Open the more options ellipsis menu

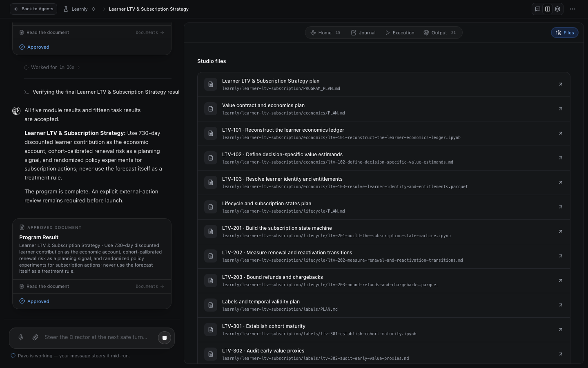(572, 9)
